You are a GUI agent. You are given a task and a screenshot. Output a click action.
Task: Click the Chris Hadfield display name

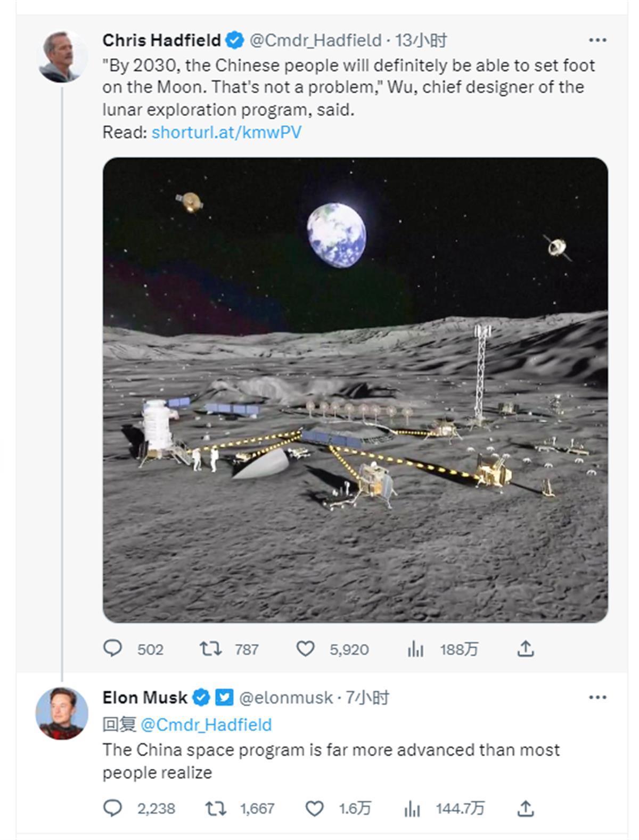click(x=161, y=40)
